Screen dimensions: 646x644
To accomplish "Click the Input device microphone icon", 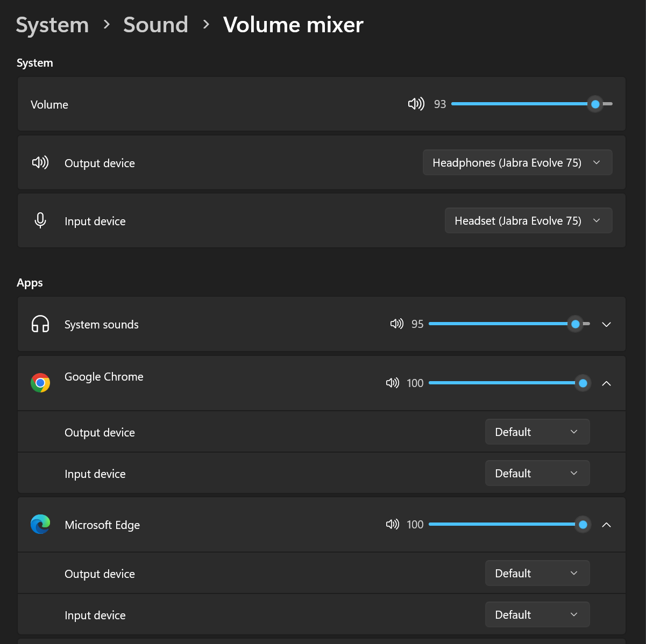I will pyautogui.click(x=40, y=220).
